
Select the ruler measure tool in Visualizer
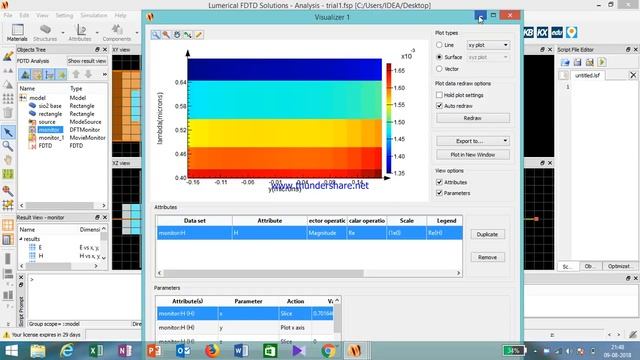pos(198,35)
